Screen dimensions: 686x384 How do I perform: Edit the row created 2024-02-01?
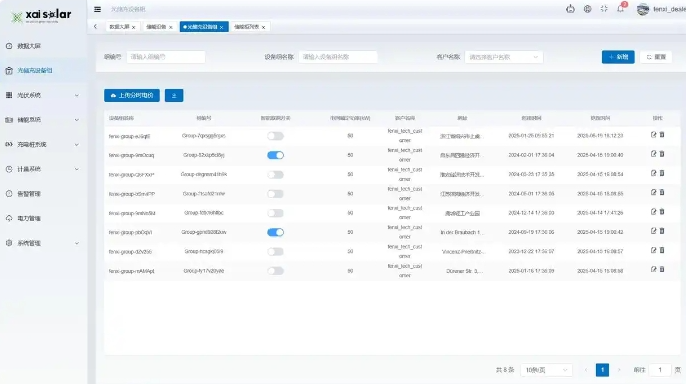pyautogui.click(x=654, y=154)
